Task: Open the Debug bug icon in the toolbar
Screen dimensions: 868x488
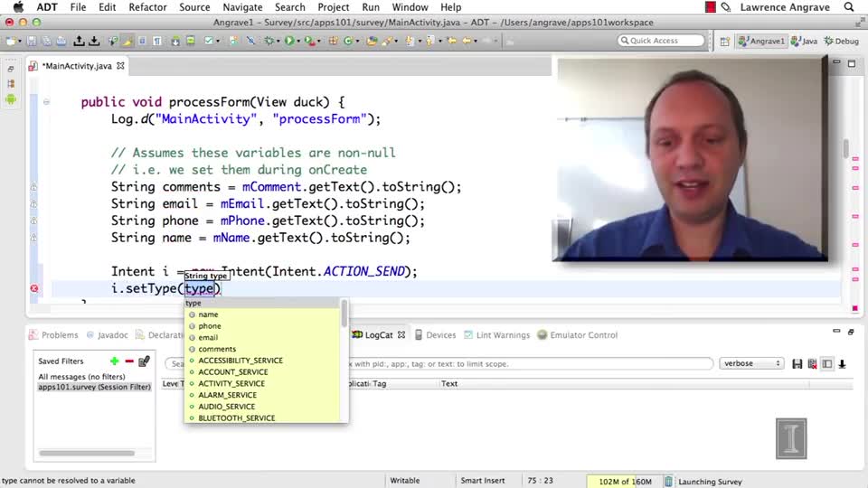Action: (269, 41)
